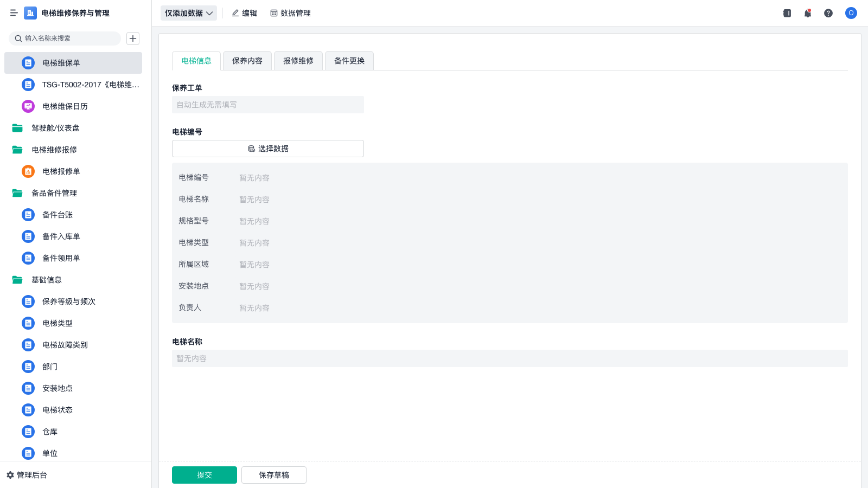The width and height of the screenshot is (868, 488).
Task: Select 电梯维保单 in the sidebar
Action: coord(73,63)
